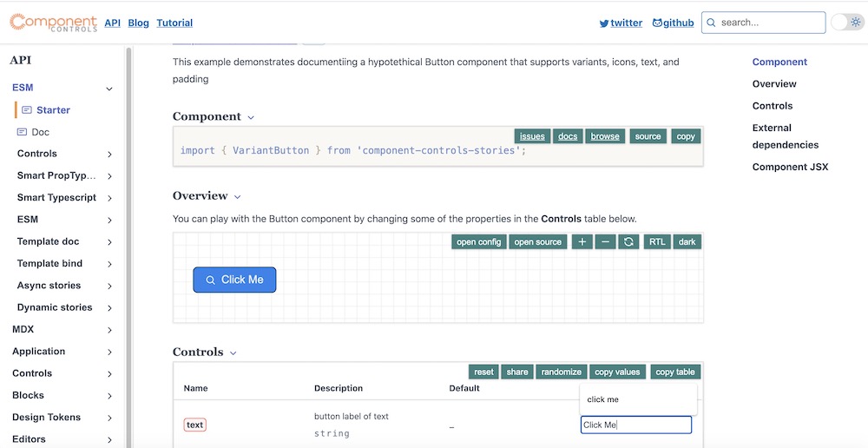Open the Tutorial menu item
Viewport: 868px width, 448px height.
[174, 23]
